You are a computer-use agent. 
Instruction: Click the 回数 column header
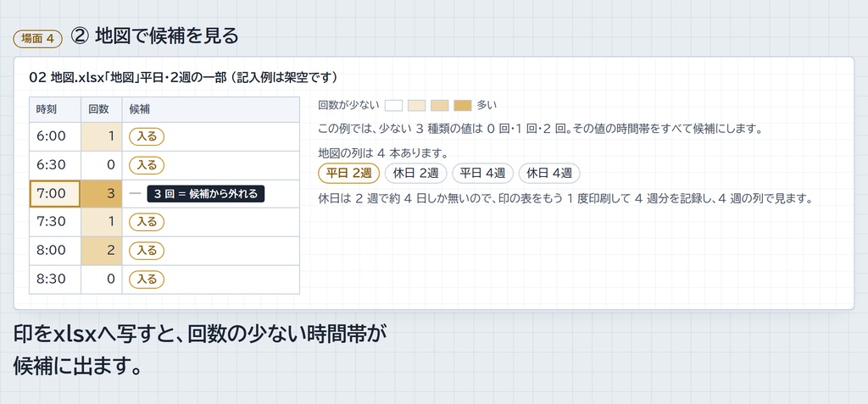click(x=102, y=109)
